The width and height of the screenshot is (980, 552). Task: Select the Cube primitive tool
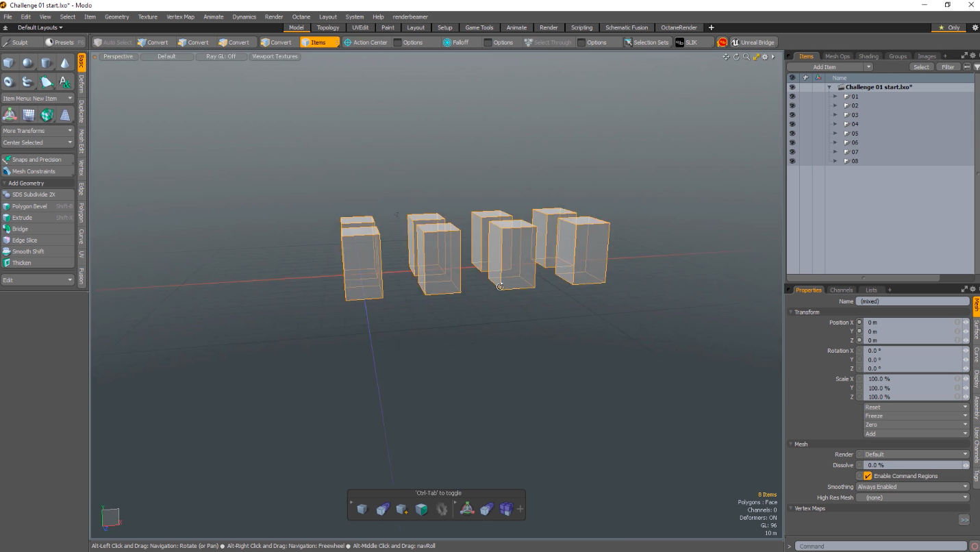8,62
